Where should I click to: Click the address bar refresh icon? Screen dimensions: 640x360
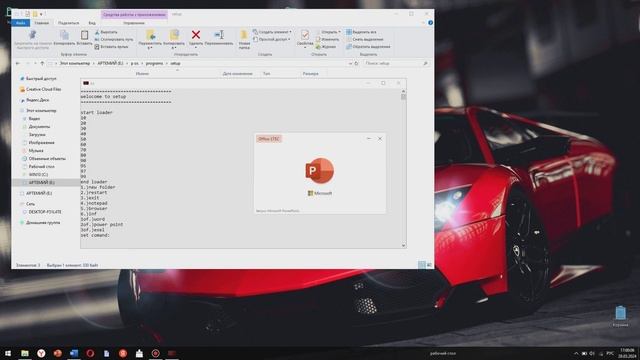356,63
